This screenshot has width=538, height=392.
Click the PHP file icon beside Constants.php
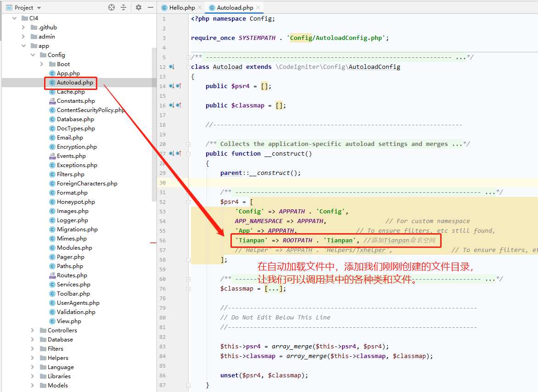[52, 101]
